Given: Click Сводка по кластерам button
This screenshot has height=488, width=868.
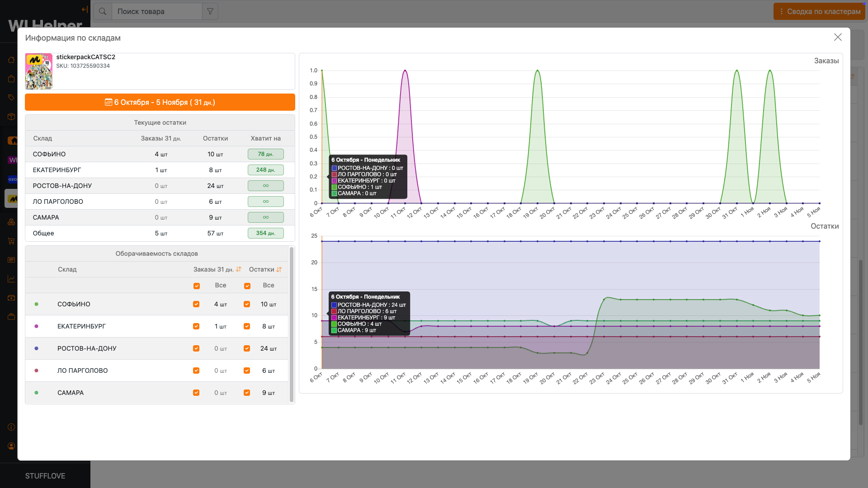Looking at the screenshot, I should click(819, 11).
